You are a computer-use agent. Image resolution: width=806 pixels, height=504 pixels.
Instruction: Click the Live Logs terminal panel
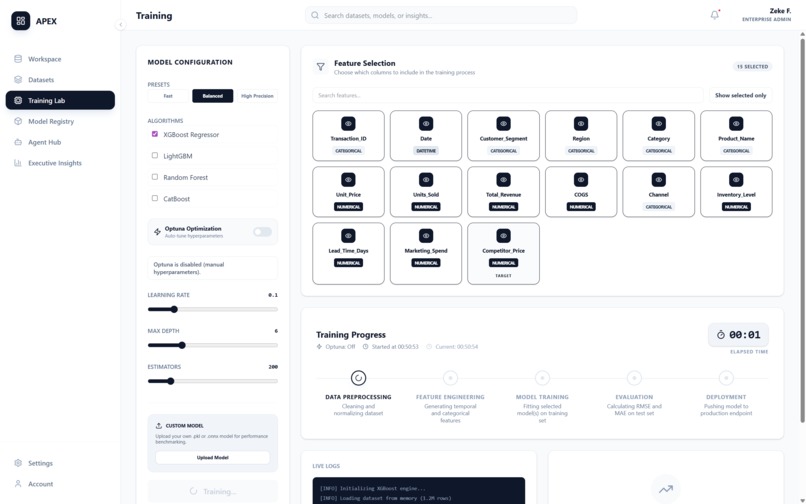point(419,491)
